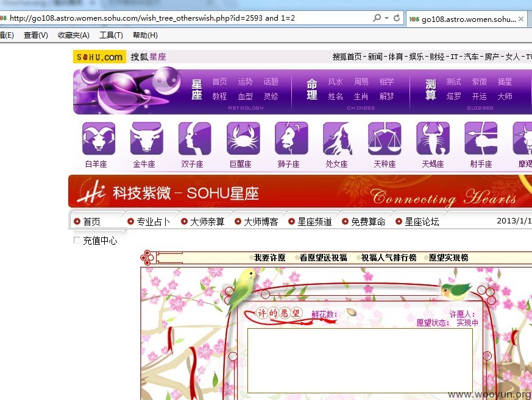
Task: Click 相学 under 命理 section
Action: [386, 82]
